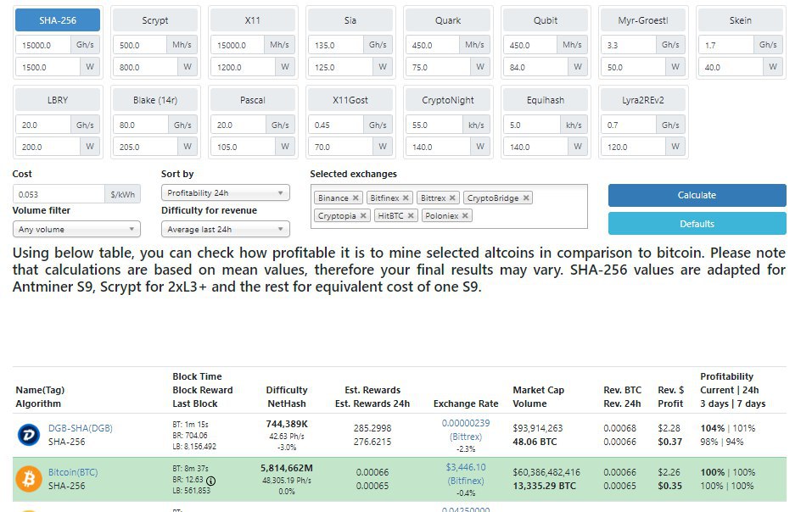Edit Scrypt power field 800.0
This screenshot has height=512, width=812.
145,67
